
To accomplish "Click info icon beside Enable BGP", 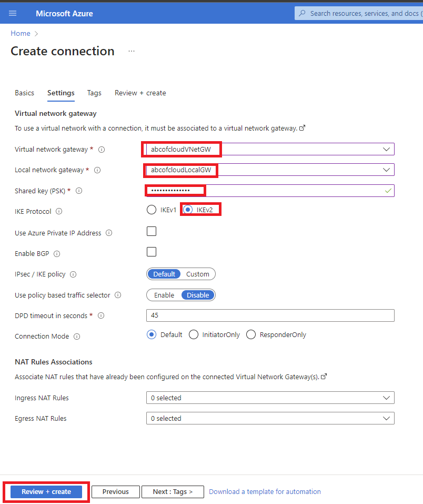I will click(57, 254).
